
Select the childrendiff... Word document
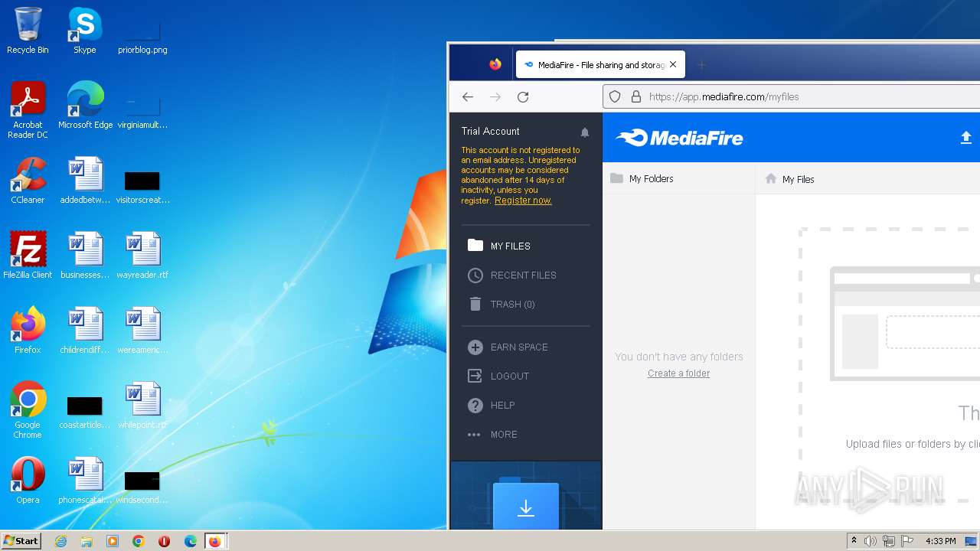[85, 331]
